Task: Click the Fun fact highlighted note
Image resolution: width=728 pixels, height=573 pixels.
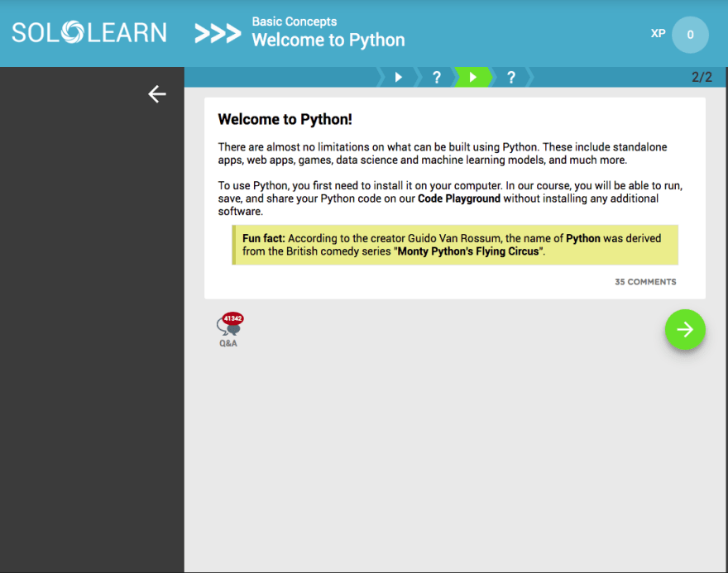Action: pos(455,245)
